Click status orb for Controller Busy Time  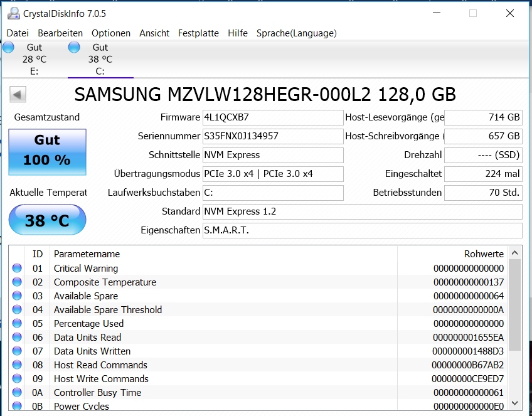(x=17, y=393)
